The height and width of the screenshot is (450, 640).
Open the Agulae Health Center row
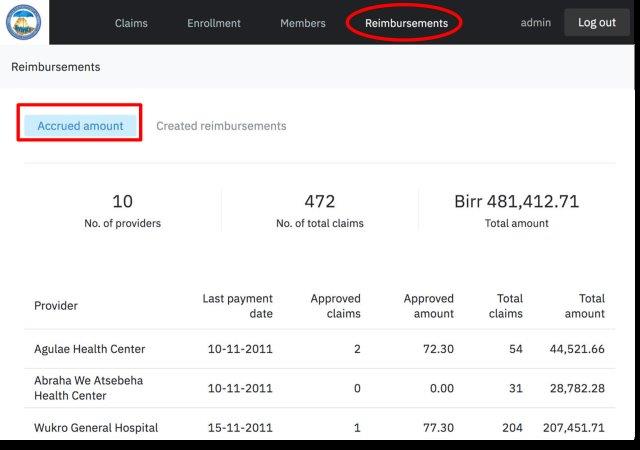coord(320,349)
